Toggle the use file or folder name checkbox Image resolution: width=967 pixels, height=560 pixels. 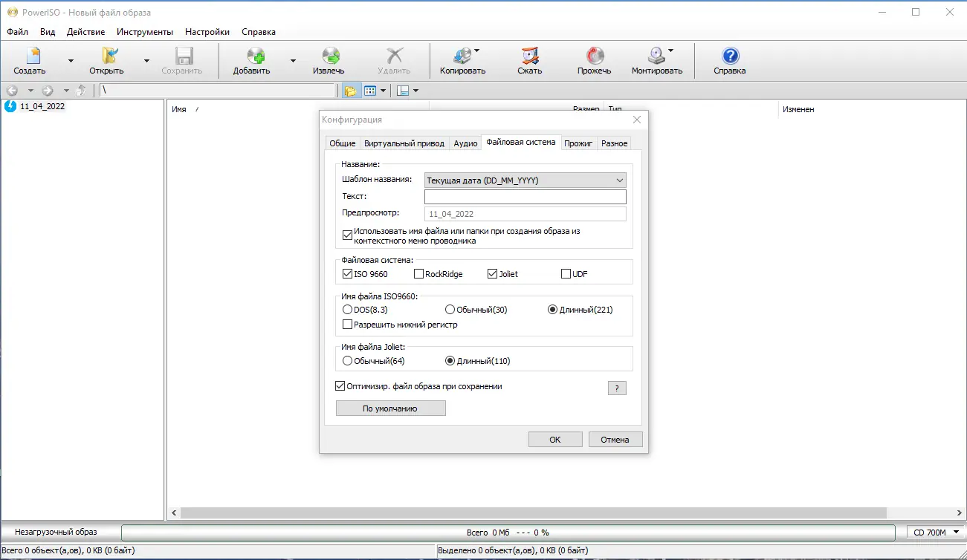[347, 235]
